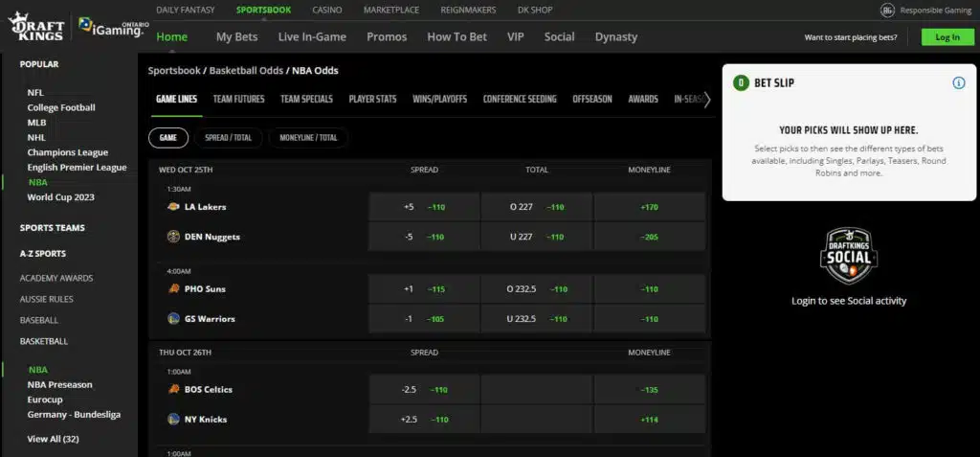980x457 pixels.
Task: Pick DEN Nuggets -205 moneyline
Action: coord(650,237)
